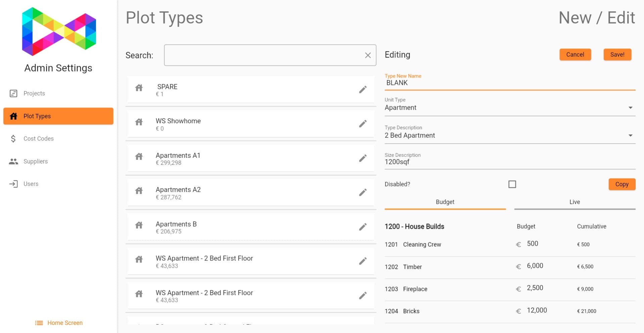Toggle the Disabled? checkbox

tap(512, 184)
